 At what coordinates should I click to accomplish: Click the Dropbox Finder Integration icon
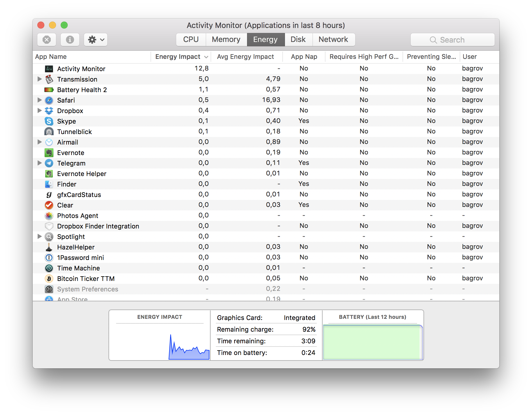coord(49,226)
